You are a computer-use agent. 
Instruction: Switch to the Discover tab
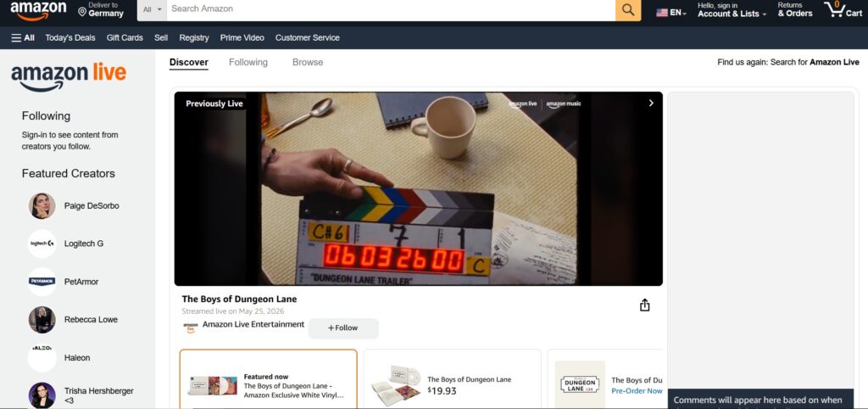[x=189, y=63]
